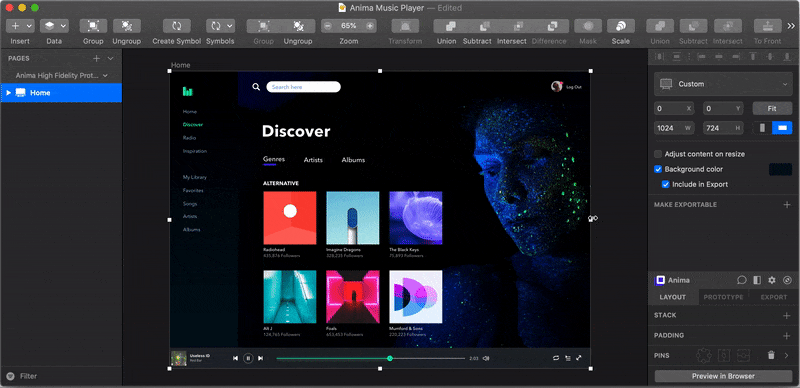This screenshot has width=800, height=388.
Task: Select the Home artboard in layer list
Action: click(61, 93)
